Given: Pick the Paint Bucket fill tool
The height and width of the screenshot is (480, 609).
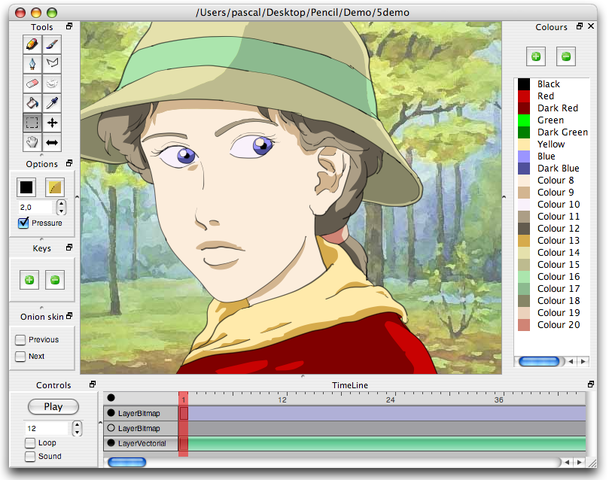Looking at the screenshot, I should [x=32, y=103].
